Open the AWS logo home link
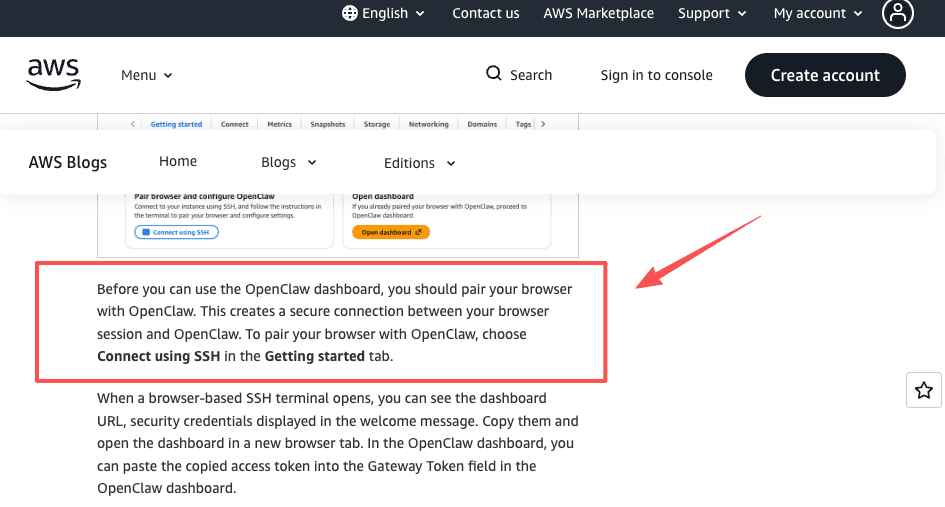 click(x=54, y=75)
